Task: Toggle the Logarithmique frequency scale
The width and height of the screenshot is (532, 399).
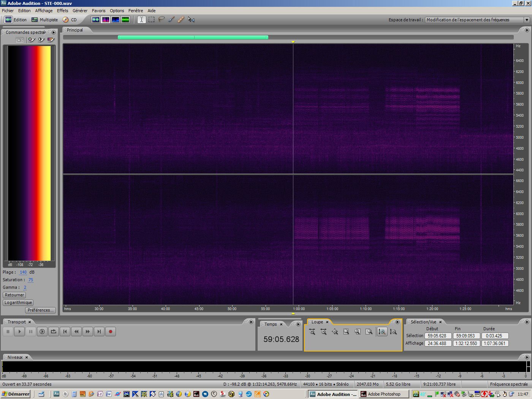Action: pyautogui.click(x=18, y=302)
